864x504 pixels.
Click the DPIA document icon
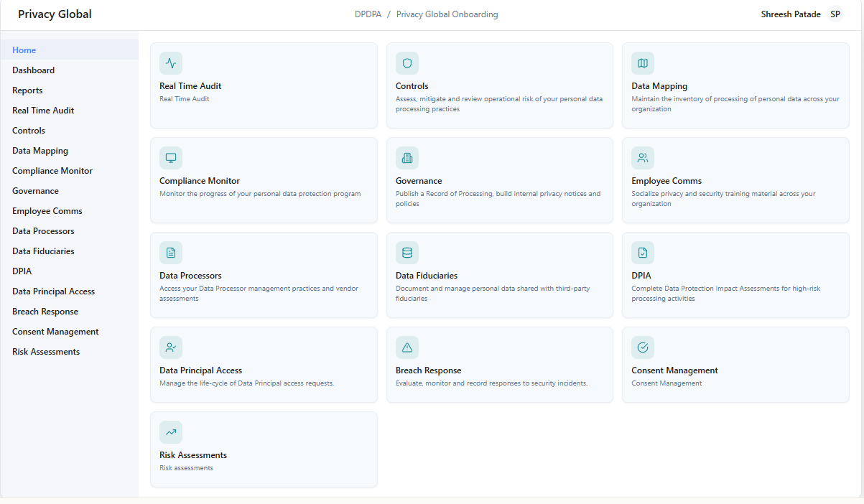pyautogui.click(x=643, y=252)
